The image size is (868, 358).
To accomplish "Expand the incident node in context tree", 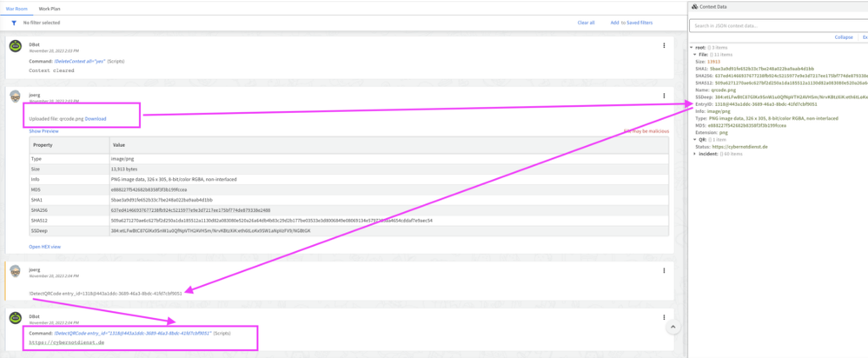I will (695, 154).
